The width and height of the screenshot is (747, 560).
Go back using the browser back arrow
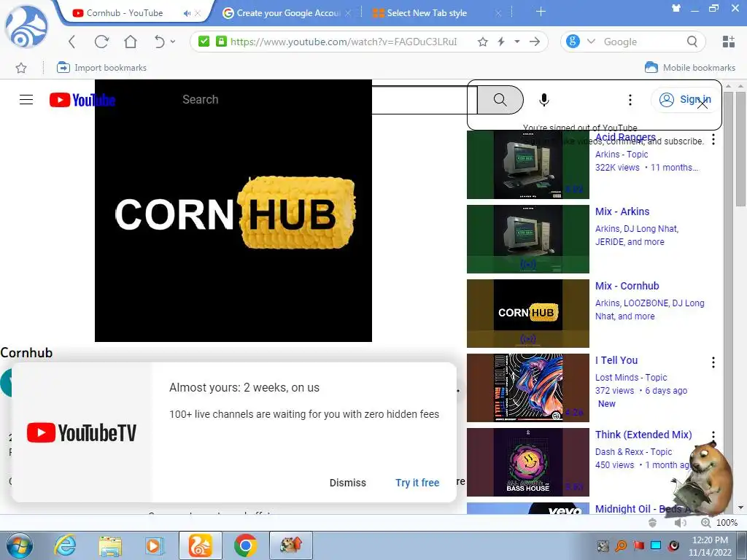click(72, 42)
